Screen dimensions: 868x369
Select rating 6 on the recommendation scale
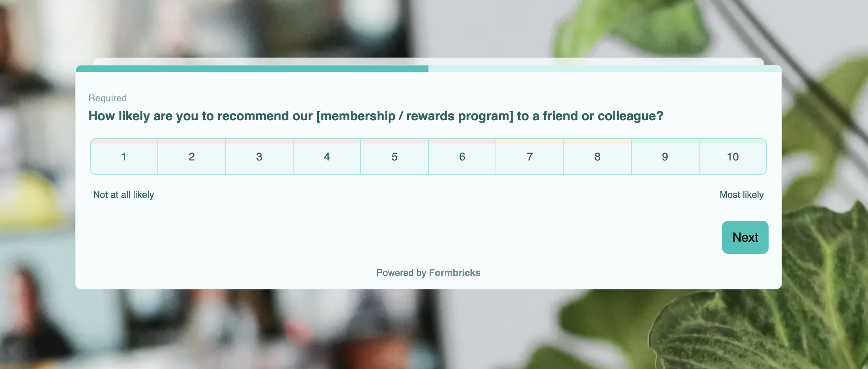pyautogui.click(x=462, y=157)
